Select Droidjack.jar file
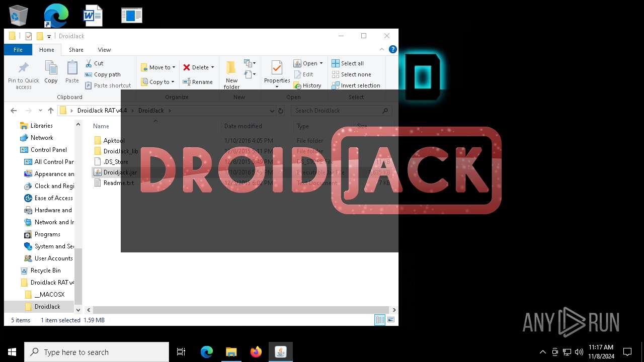Viewport: 644px width, 362px height. click(x=120, y=172)
